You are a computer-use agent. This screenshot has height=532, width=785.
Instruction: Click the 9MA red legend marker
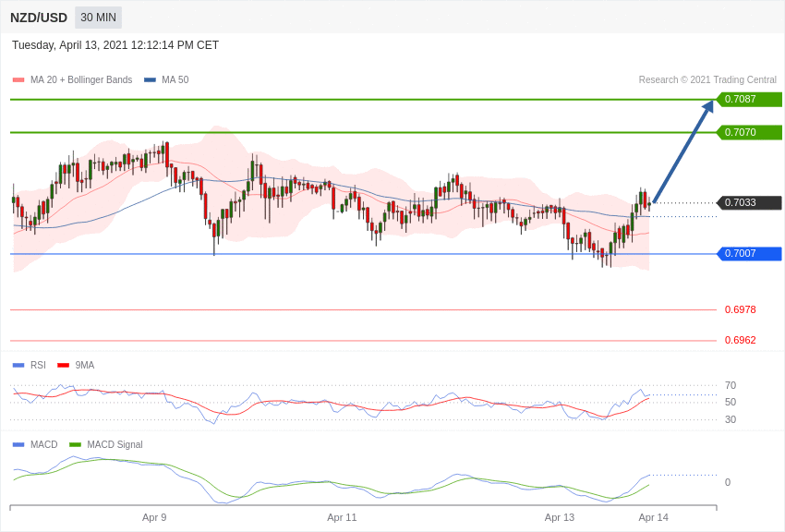point(63,366)
